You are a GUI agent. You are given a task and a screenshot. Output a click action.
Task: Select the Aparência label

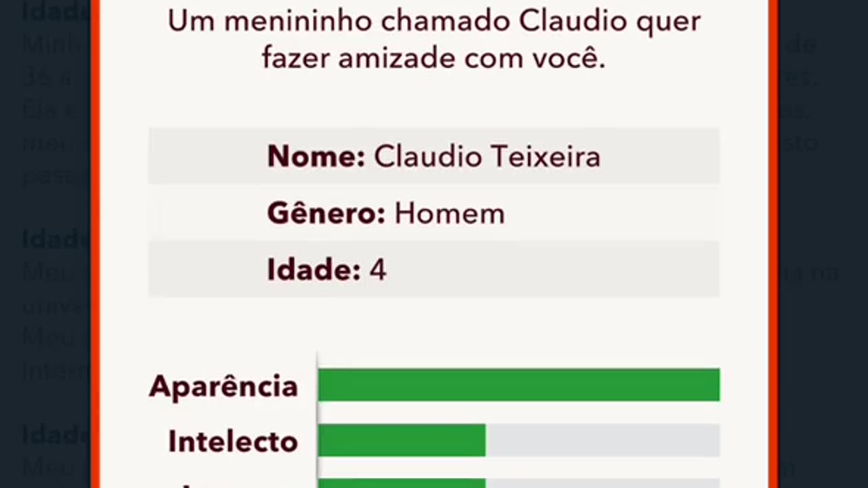[x=224, y=386]
